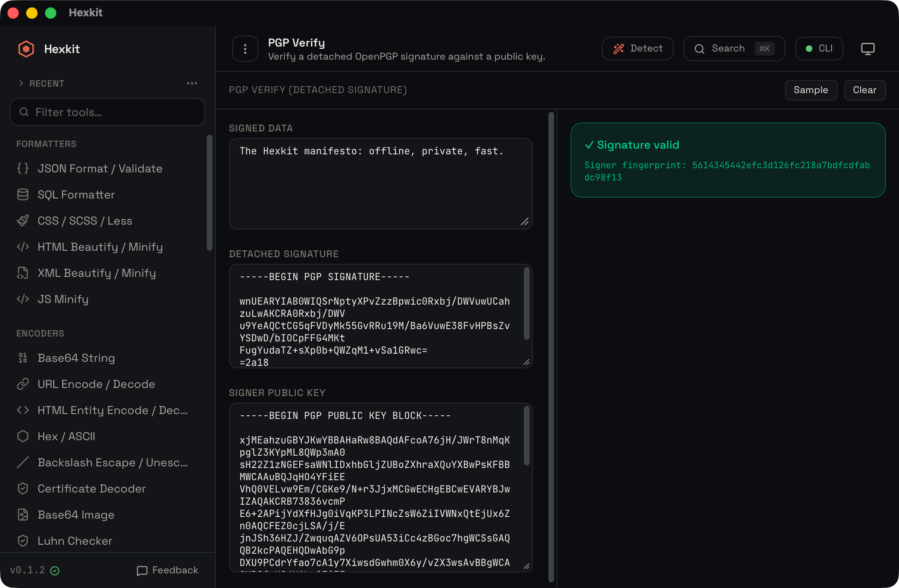Click the Hexkit hexagon logo icon
Screen dimensions: 899x588
26,49
